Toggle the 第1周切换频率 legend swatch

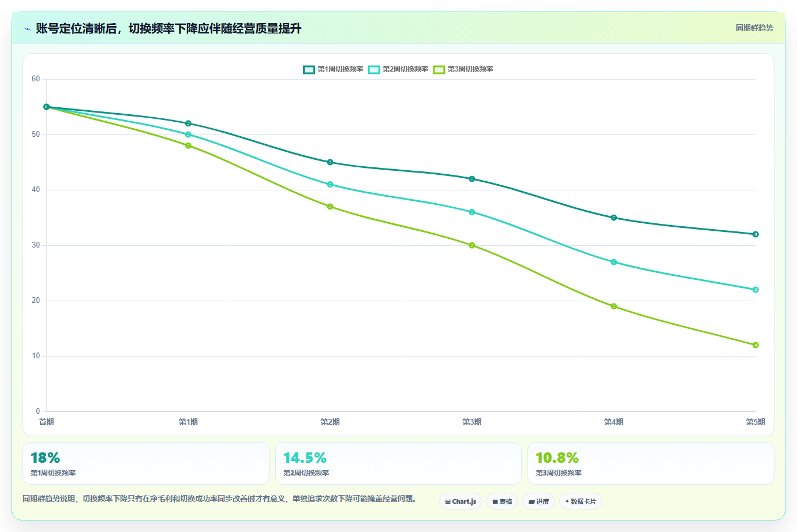309,69
